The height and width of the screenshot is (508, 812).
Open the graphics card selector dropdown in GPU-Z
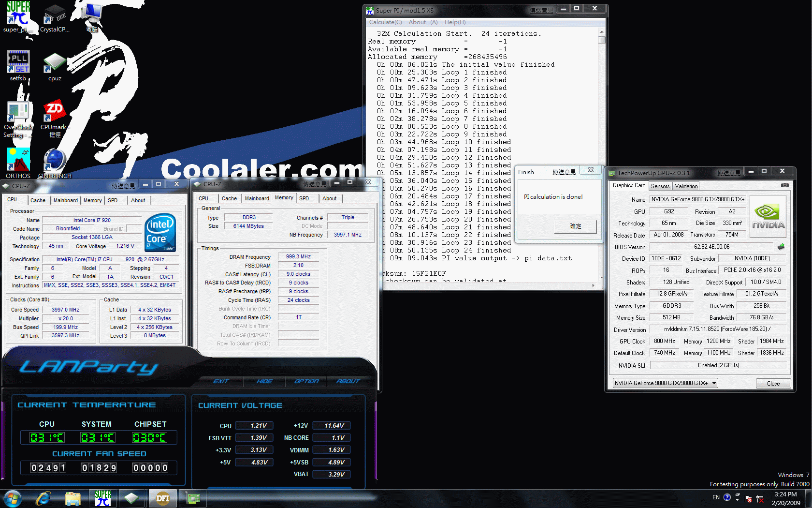(665, 383)
